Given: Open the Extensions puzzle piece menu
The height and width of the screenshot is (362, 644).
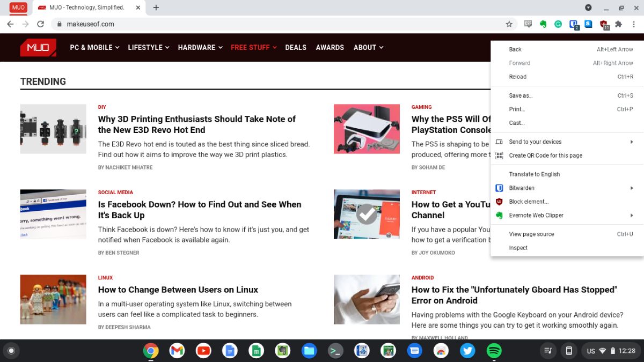Looking at the screenshot, I should pos(618,24).
